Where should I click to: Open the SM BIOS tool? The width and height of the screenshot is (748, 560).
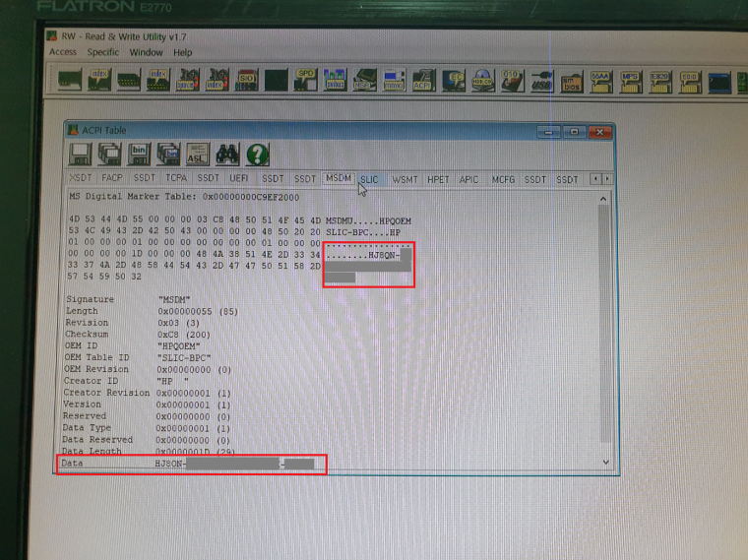pyautogui.click(x=572, y=81)
